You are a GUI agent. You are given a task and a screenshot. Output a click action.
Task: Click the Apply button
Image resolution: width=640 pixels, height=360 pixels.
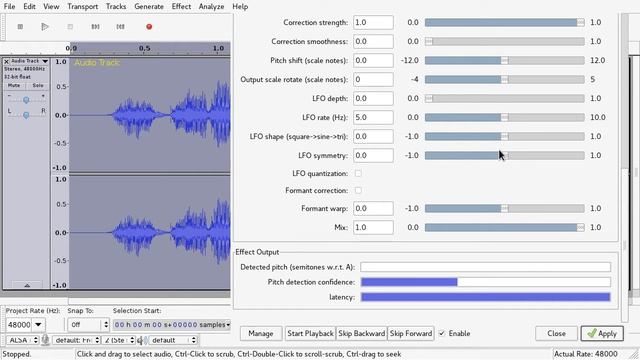tap(602, 333)
